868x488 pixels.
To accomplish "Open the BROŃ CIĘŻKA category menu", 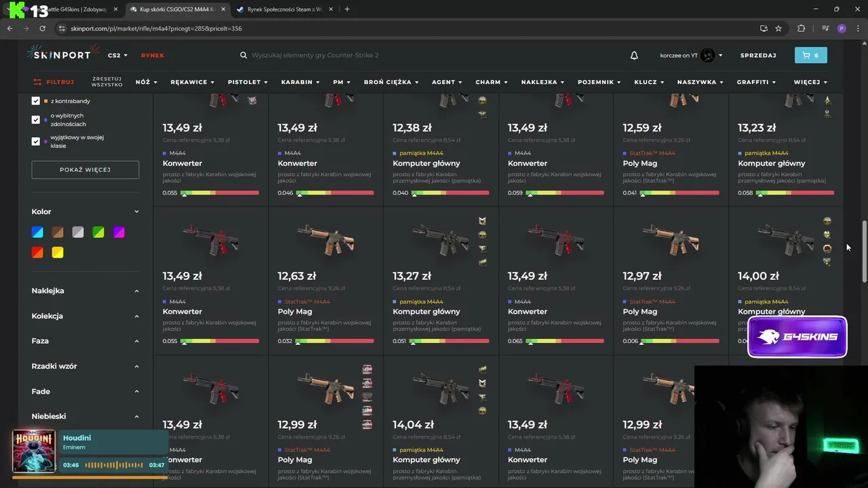I will (x=391, y=82).
